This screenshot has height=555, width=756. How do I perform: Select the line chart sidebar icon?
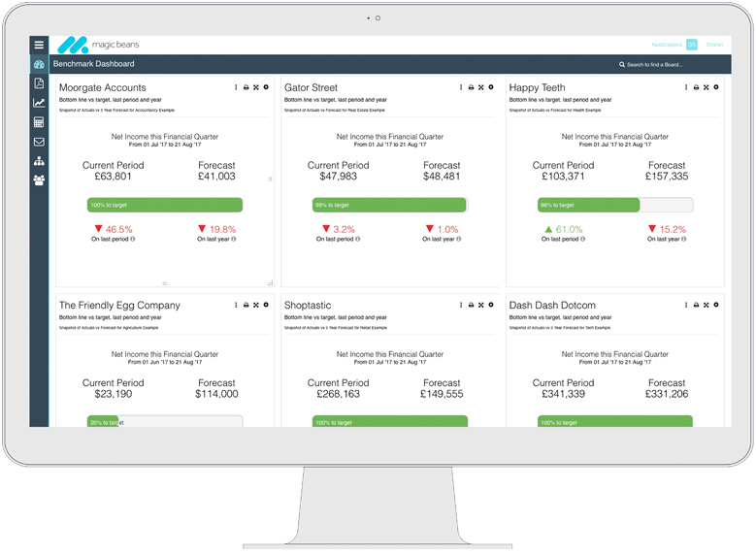point(39,103)
